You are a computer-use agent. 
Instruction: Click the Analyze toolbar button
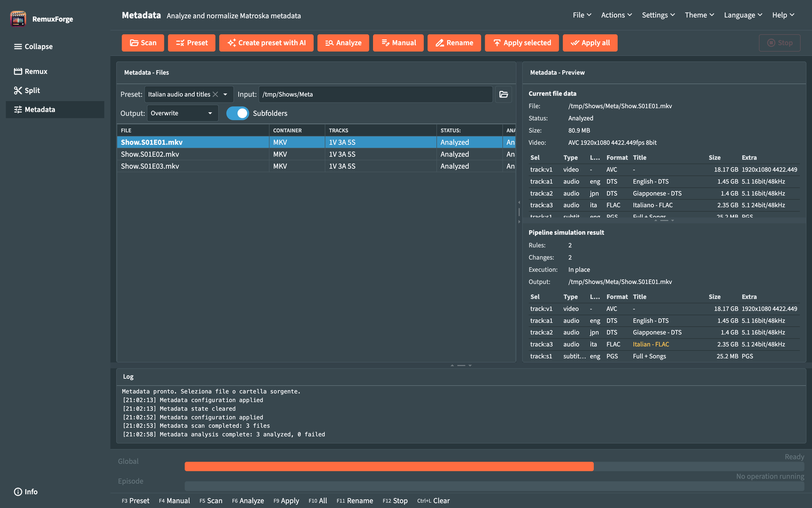point(343,43)
